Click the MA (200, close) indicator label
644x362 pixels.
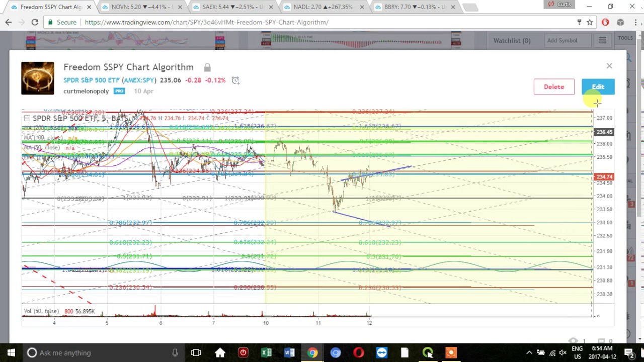43,128
